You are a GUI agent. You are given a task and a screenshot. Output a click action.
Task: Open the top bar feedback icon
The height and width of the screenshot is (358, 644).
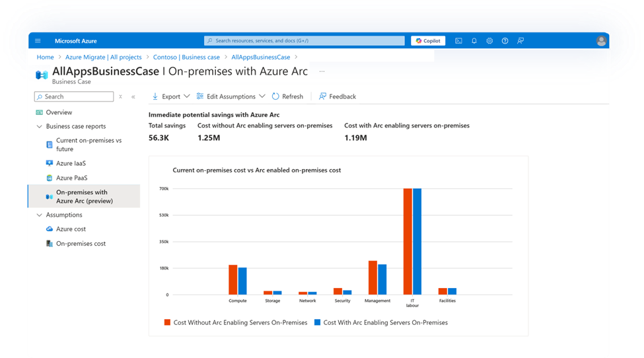click(x=520, y=41)
